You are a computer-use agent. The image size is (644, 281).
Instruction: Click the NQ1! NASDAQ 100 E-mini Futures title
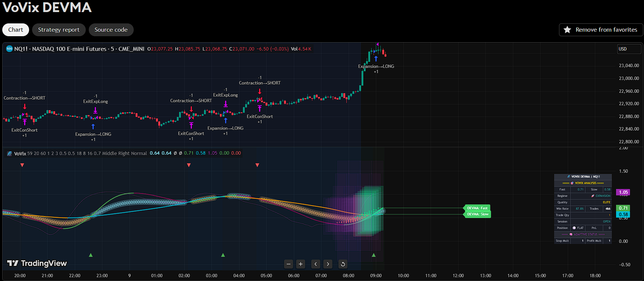[79, 49]
